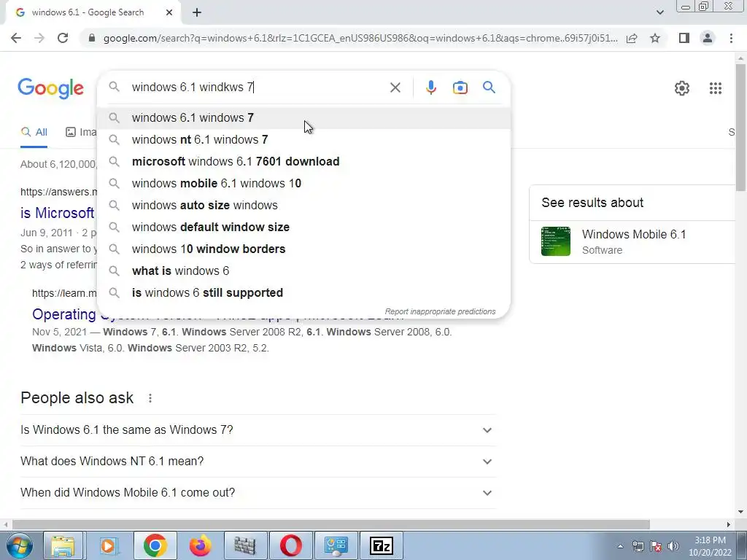Open Chrome's three-dot menu

coord(731,38)
